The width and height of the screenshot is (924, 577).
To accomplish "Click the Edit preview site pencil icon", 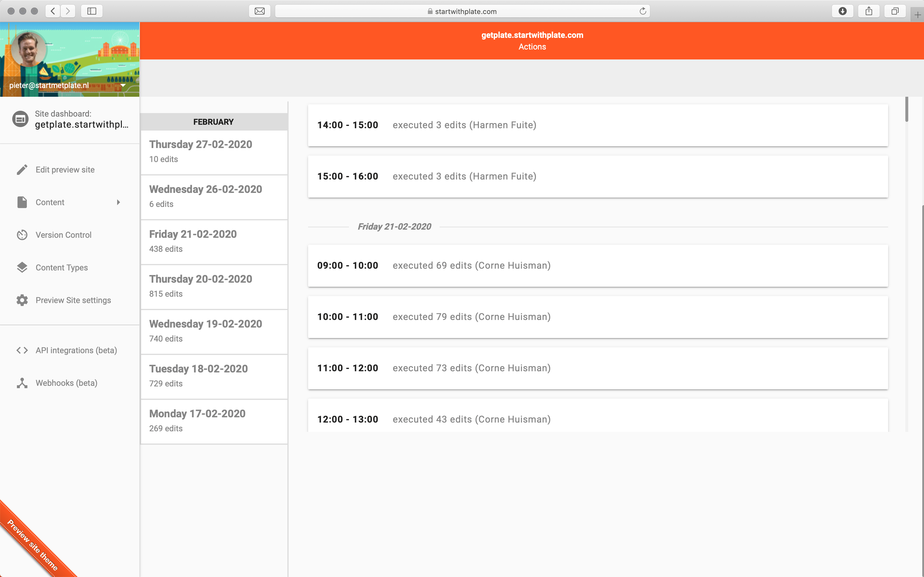I will [22, 169].
